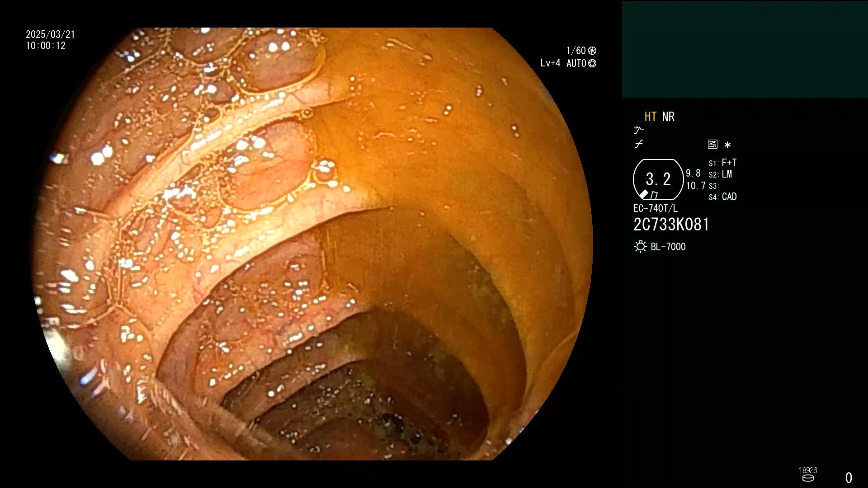Viewport: 868px width, 488px height.
Task: Select the tone curve icon below HT
Action: point(639,144)
